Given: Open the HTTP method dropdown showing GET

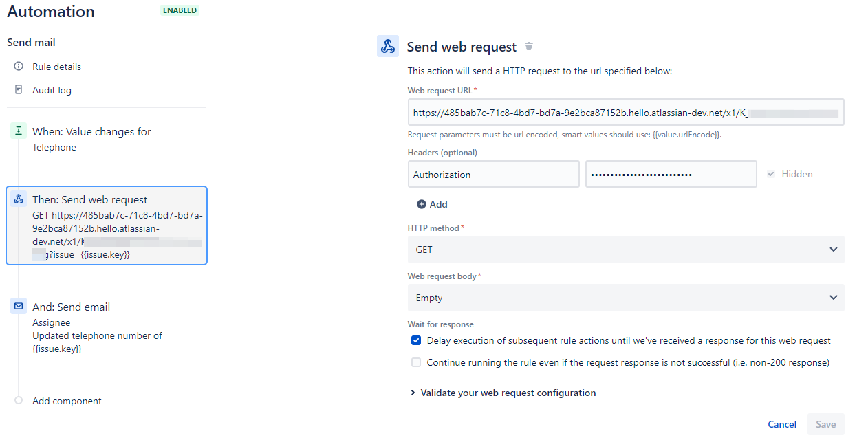Looking at the screenshot, I should 625,250.
